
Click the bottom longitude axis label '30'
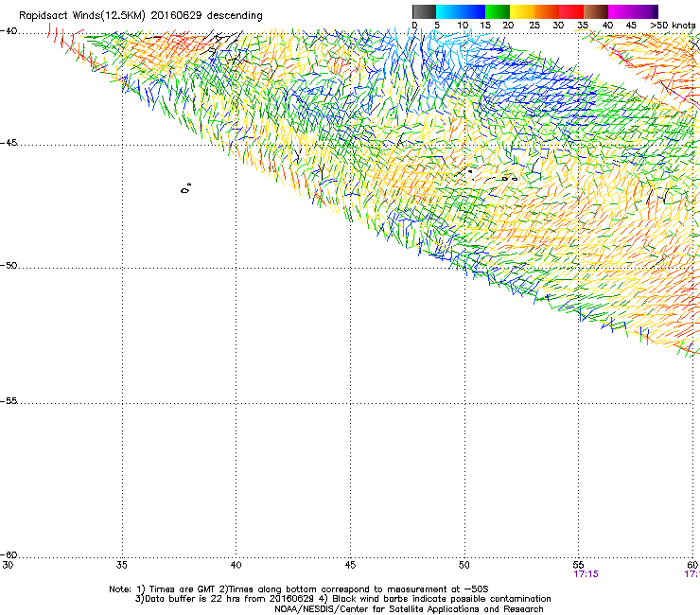point(8,565)
